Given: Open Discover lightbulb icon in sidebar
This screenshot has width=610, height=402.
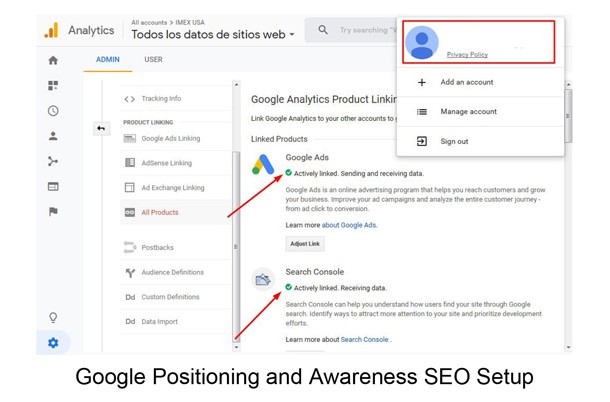Looking at the screenshot, I should (x=53, y=318).
